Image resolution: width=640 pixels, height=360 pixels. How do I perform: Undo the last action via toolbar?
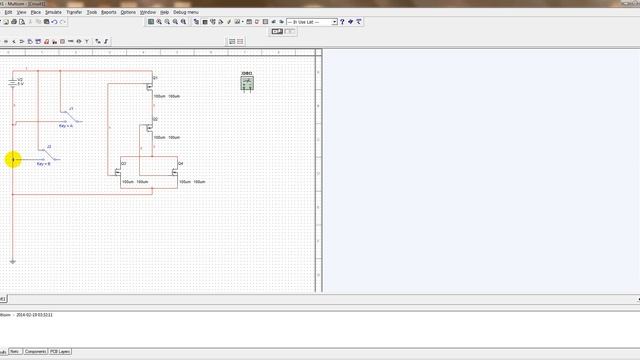coord(54,22)
